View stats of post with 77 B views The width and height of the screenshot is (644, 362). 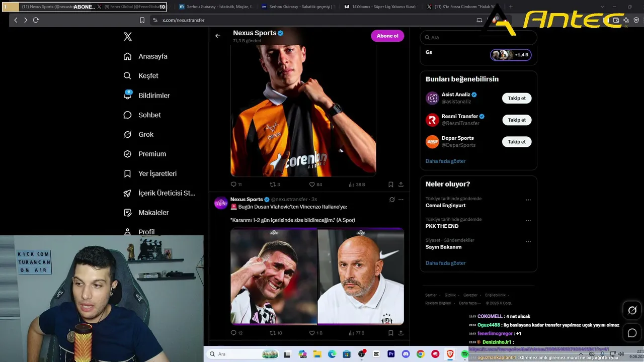357,333
